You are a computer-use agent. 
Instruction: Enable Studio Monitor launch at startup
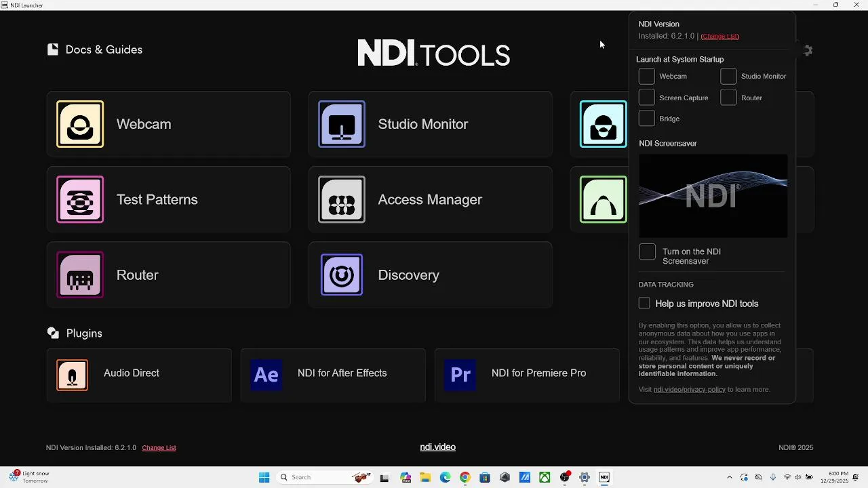(x=728, y=76)
